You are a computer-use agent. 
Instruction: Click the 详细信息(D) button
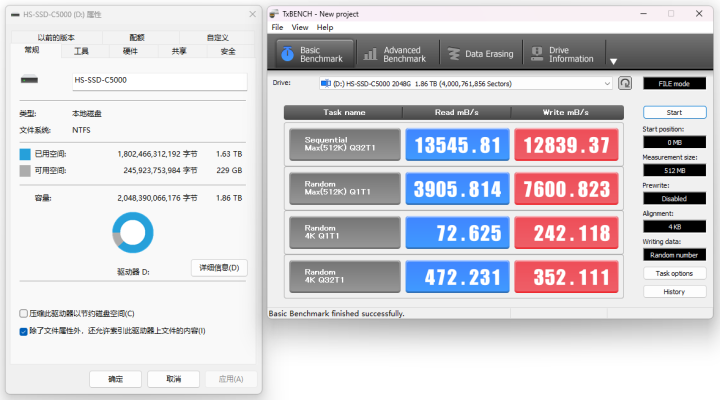(219, 268)
